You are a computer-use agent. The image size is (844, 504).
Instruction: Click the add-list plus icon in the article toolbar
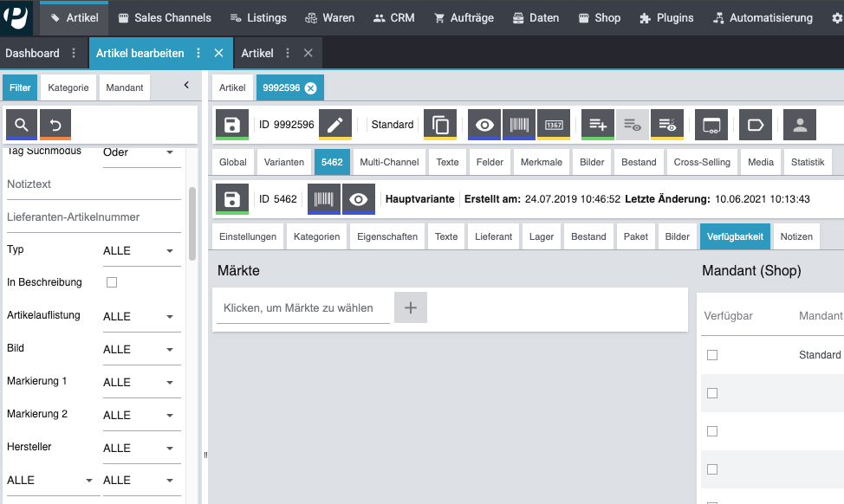597,124
